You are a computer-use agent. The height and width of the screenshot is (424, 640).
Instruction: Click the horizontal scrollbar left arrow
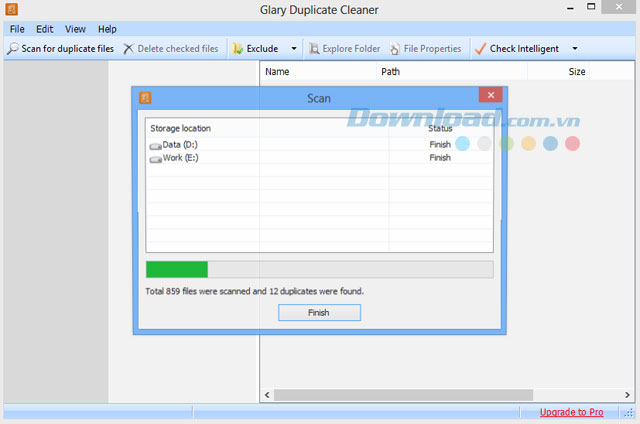click(267, 395)
